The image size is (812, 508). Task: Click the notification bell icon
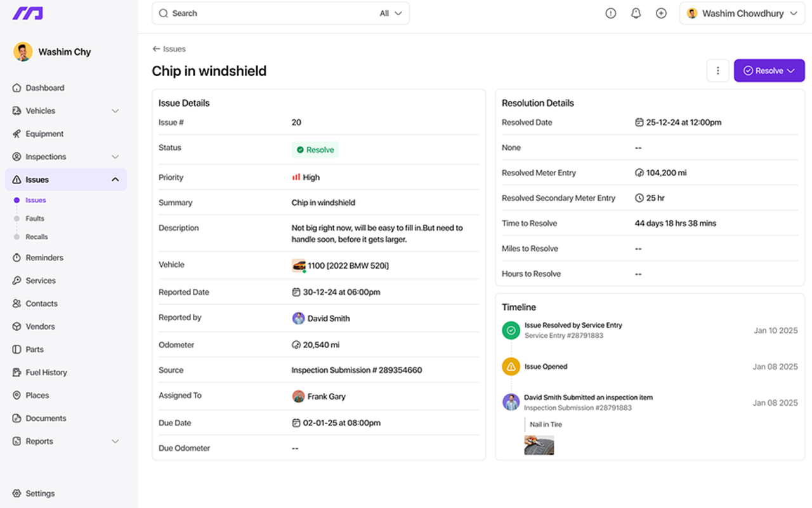coord(636,13)
